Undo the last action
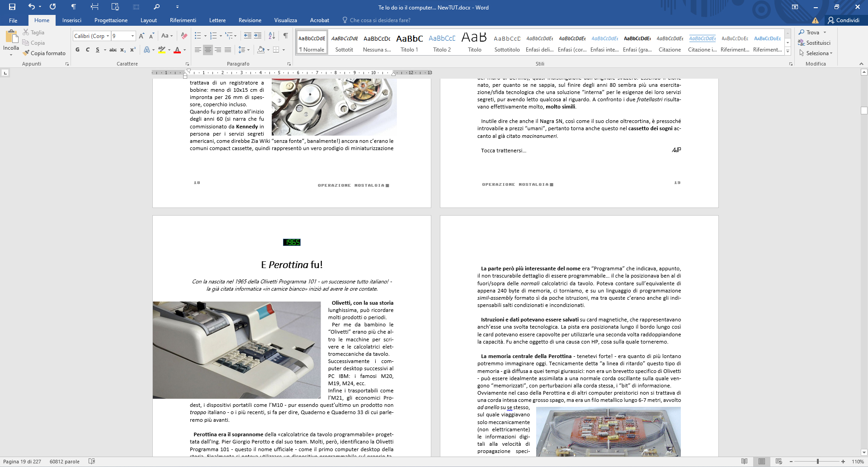868x467 pixels. click(31, 7)
